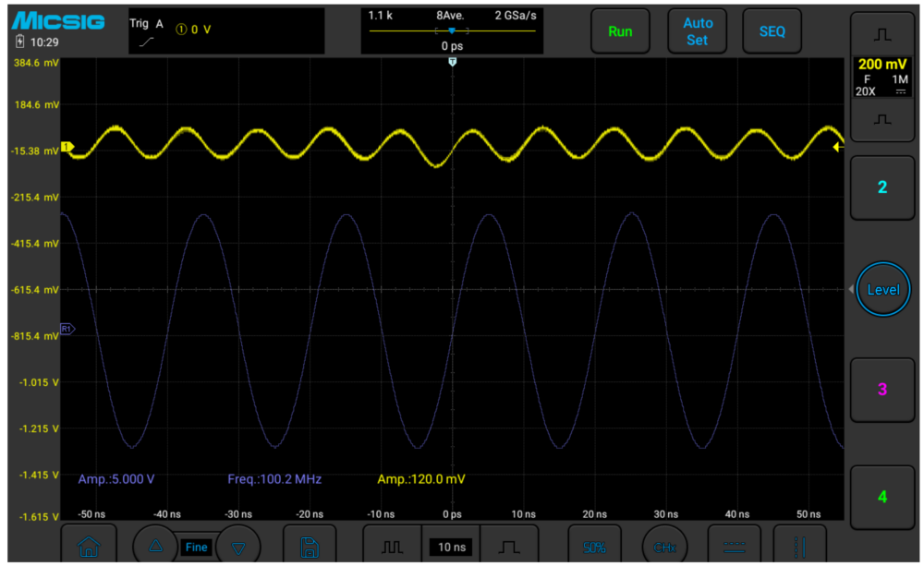This screenshot has height=566, width=924.
Task: Open channel 1 200 mV settings
Action: tap(881, 78)
